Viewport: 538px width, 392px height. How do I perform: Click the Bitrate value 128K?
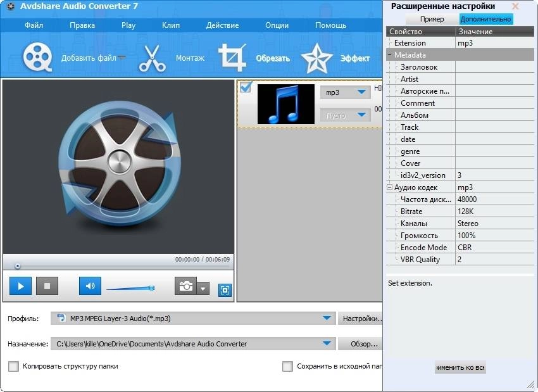coord(495,211)
